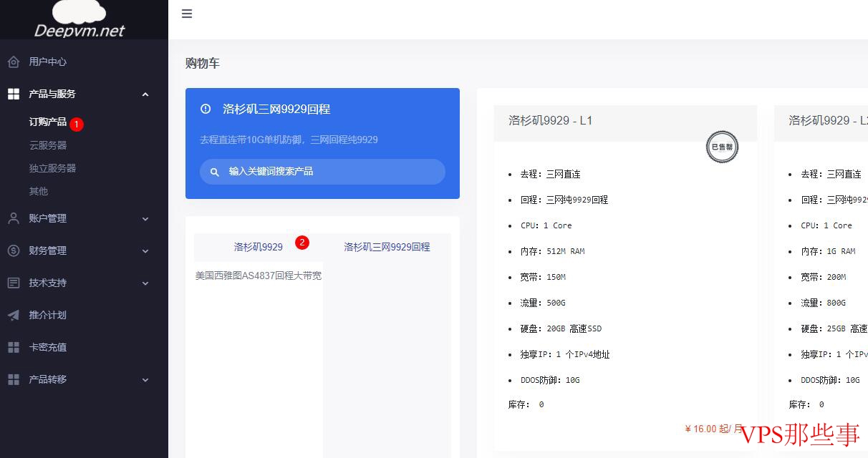
Task: Click the 用户中心 home icon
Action: (14, 62)
